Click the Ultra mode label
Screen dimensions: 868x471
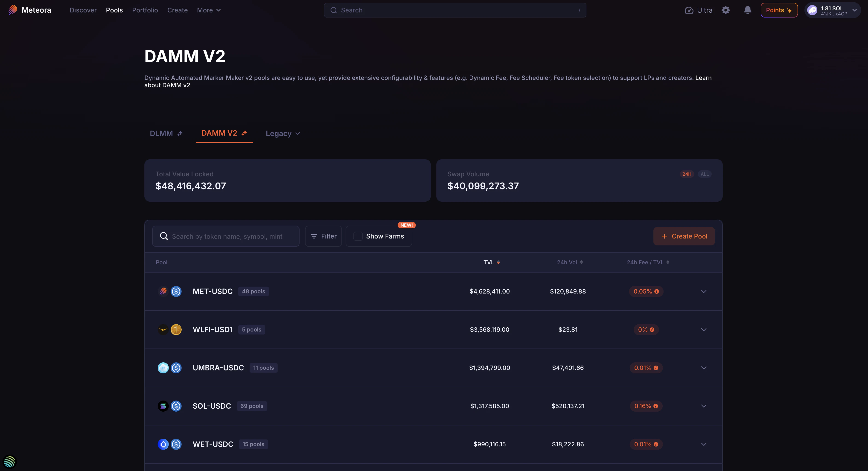pos(705,10)
